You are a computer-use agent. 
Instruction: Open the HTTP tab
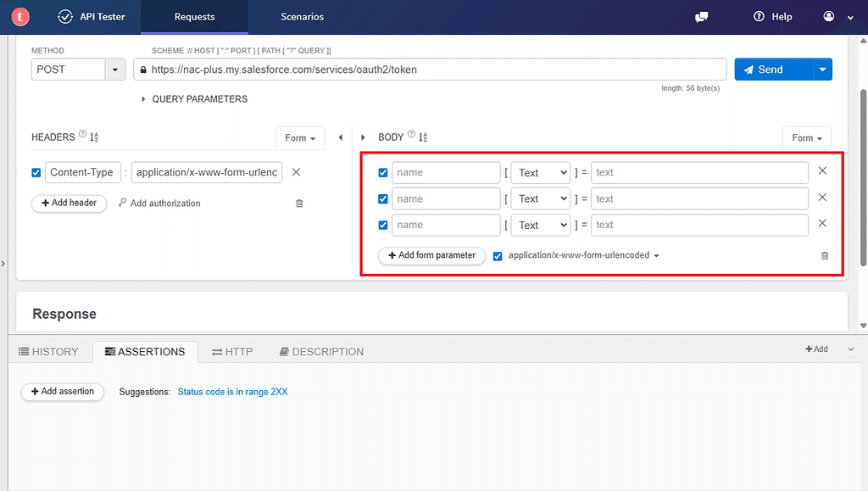tap(232, 352)
